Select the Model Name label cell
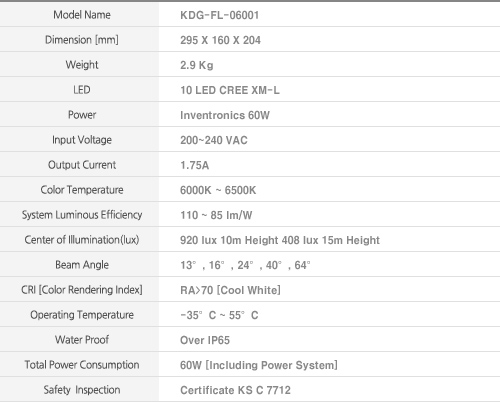This screenshot has width=500, height=402. pos(79,15)
